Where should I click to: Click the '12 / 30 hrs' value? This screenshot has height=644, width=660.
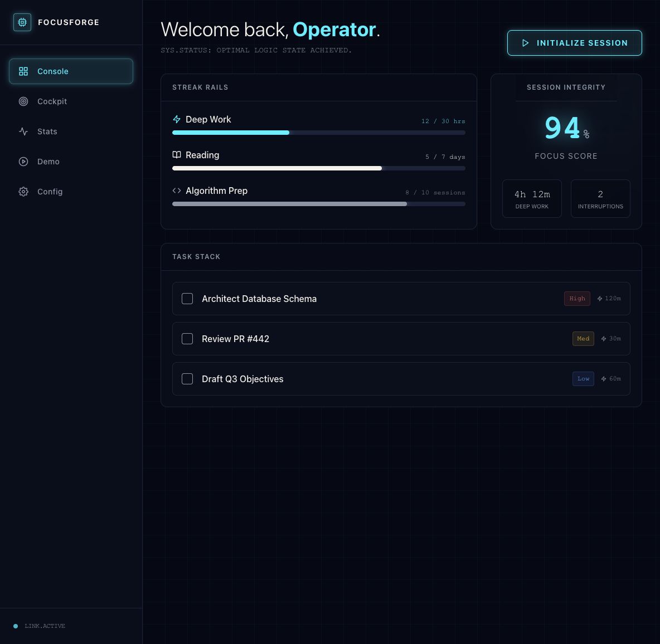click(443, 121)
